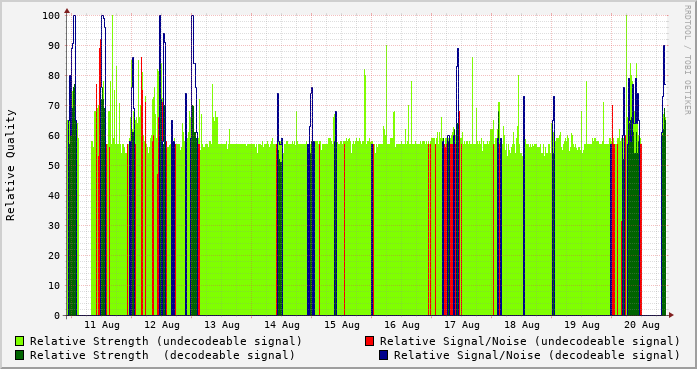The width and height of the screenshot is (697, 369).
Task: Click the blue decodeable Signal/Noise legend swatch
Action: [x=383, y=355]
